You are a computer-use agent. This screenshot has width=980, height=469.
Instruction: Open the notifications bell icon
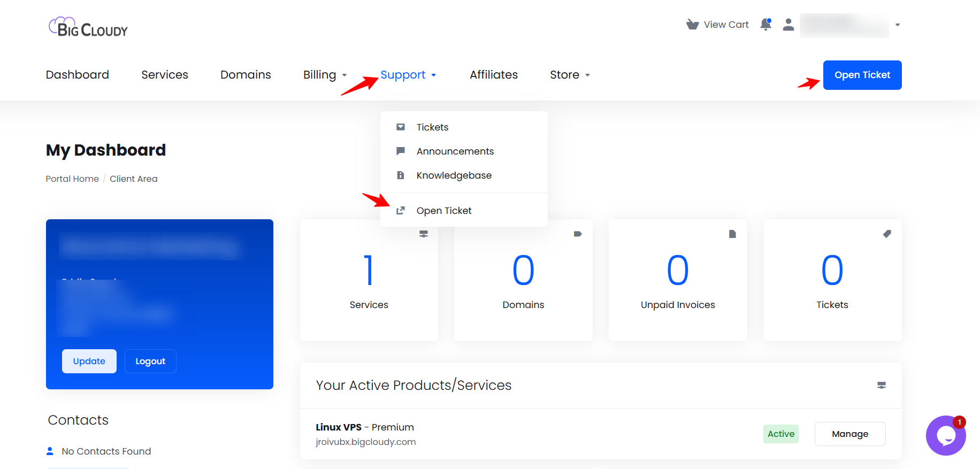(766, 25)
